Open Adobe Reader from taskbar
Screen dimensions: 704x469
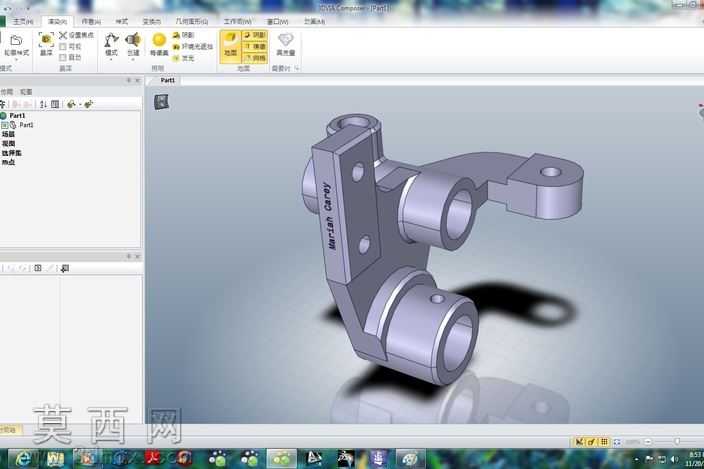pos(154,459)
